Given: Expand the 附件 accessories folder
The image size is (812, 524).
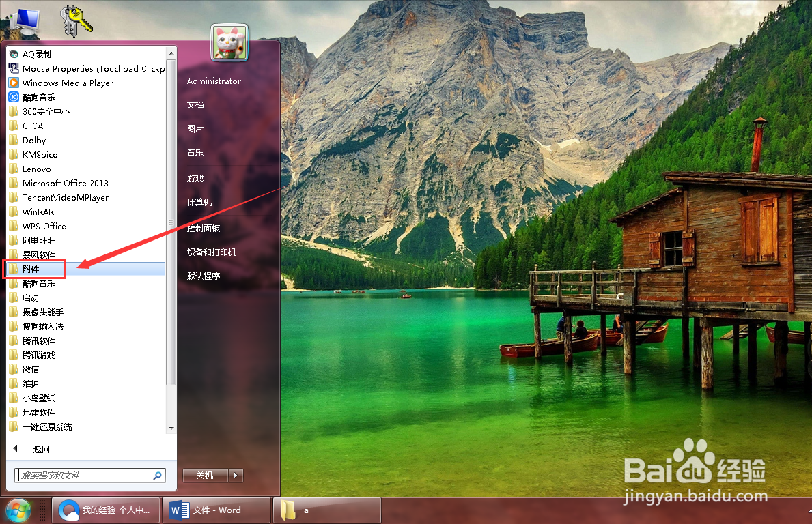Looking at the screenshot, I should point(87,269).
